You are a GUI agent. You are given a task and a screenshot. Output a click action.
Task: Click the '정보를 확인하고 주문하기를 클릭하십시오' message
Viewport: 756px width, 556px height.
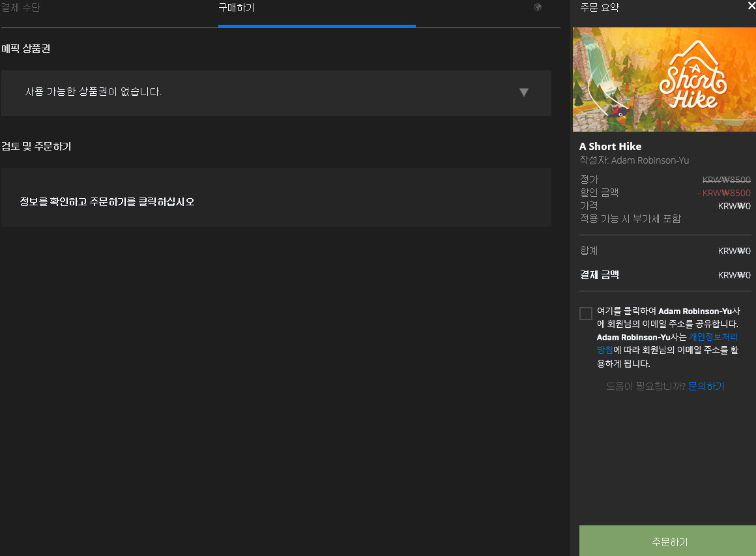point(107,201)
